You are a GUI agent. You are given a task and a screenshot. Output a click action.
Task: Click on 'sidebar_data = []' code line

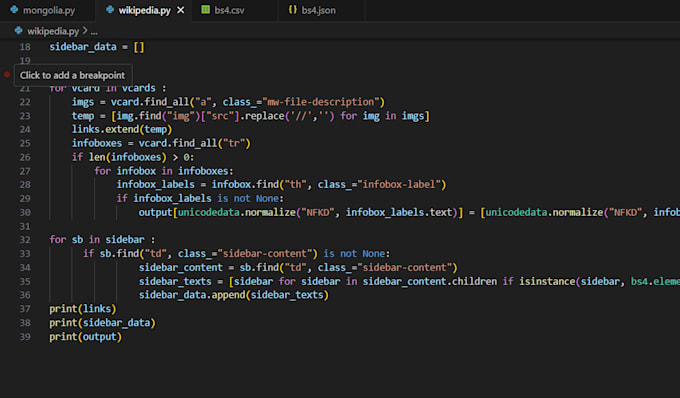[x=97, y=47]
